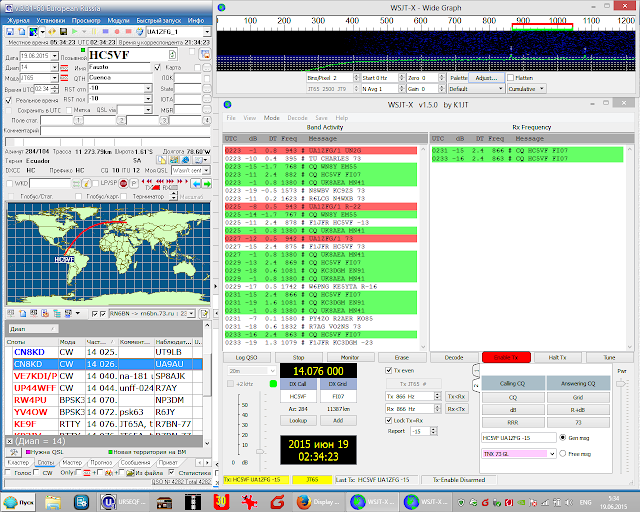Open the 'Модули' menu
This screenshot has width=640, height=512.
coord(118,20)
